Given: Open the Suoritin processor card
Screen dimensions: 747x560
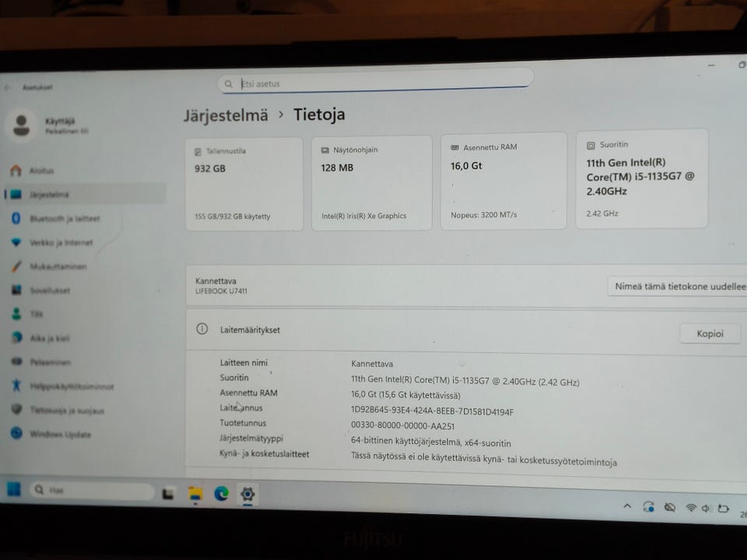Looking at the screenshot, I should tap(642, 179).
